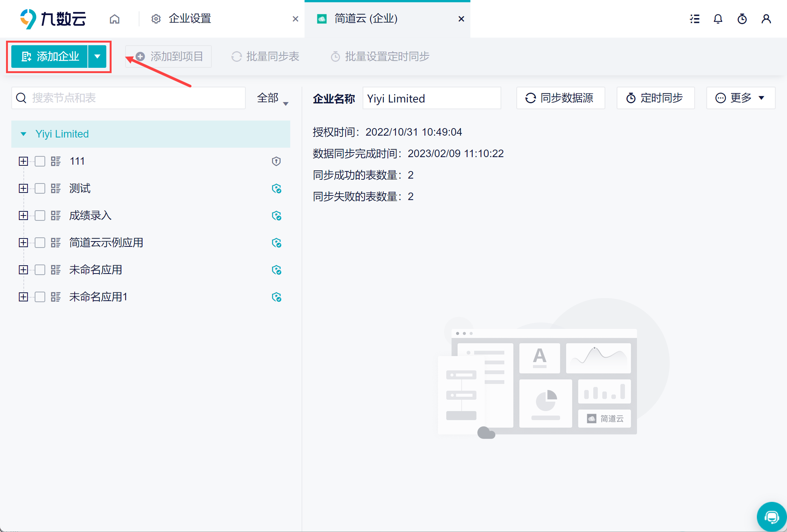Check the box next to 111
The image size is (787, 532).
(40, 161)
